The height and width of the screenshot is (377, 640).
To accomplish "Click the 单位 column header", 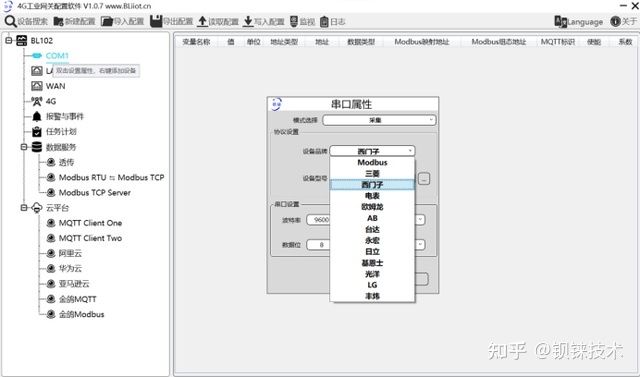I will (x=253, y=42).
